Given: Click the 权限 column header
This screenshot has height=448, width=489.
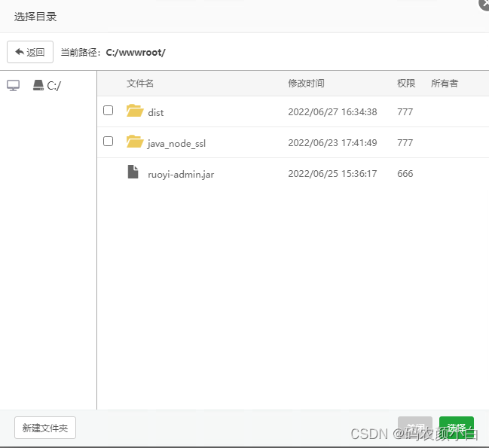Looking at the screenshot, I should coord(406,83).
